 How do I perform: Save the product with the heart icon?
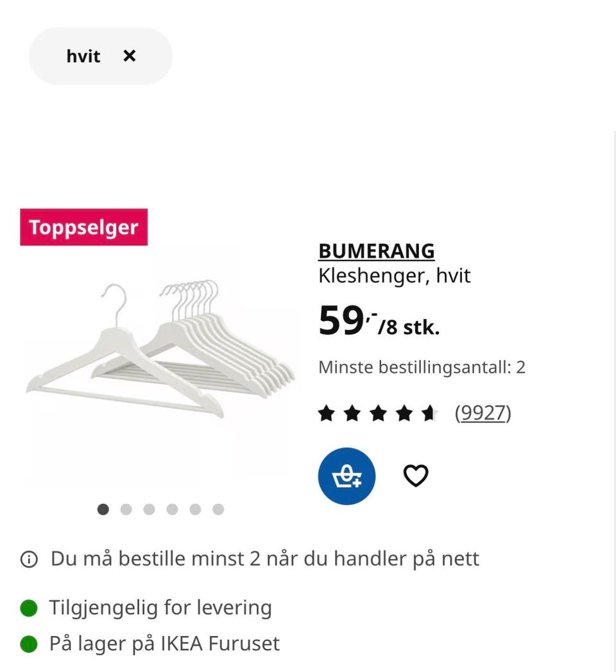pos(416,476)
